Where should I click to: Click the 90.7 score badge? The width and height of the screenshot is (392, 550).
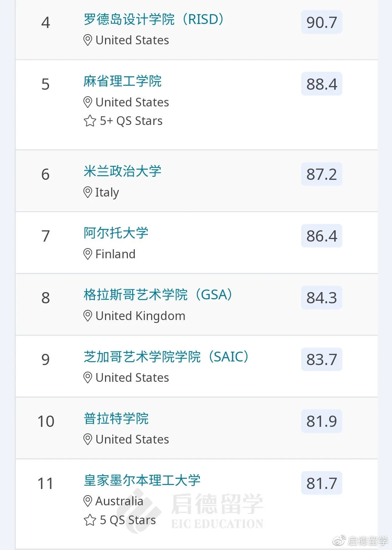coord(322,22)
